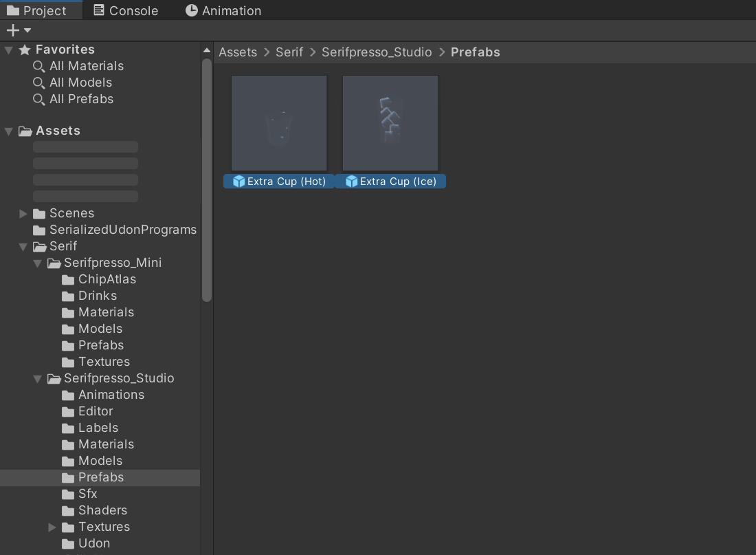Collapse the Serifpresso_Studio folder arrow
Viewport: 756px width, 555px height.
(x=37, y=379)
